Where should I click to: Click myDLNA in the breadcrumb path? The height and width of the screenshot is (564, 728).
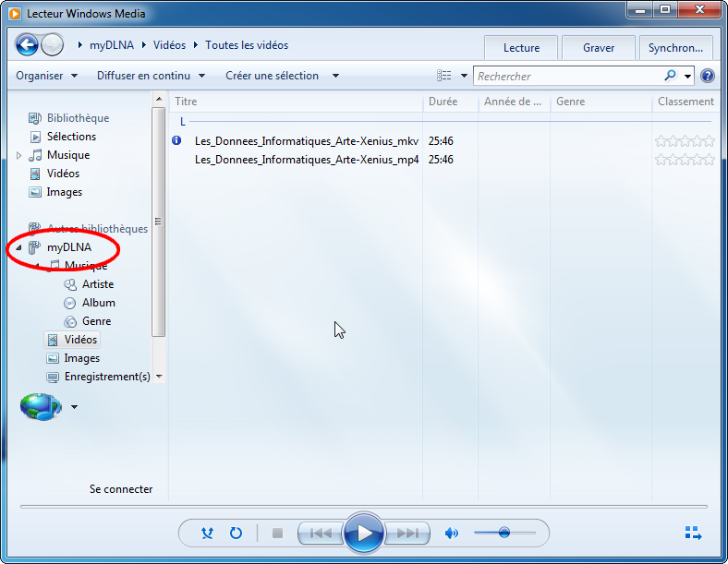click(112, 45)
